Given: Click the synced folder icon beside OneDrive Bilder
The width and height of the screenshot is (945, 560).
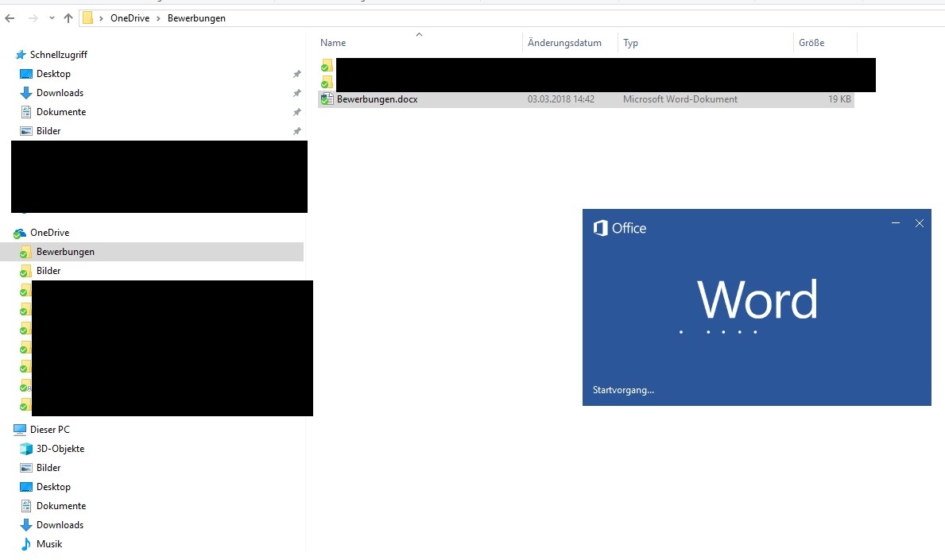Looking at the screenshot, I should [25, 271].
